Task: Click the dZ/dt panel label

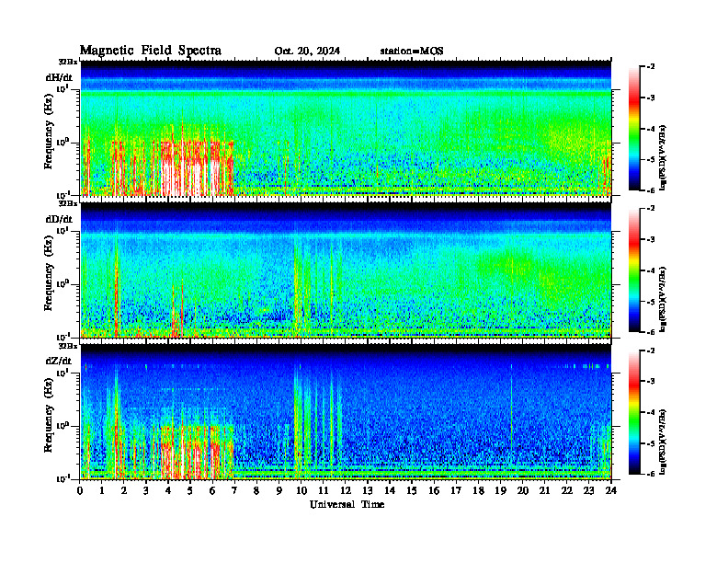Action: click(x=59, y=361)
